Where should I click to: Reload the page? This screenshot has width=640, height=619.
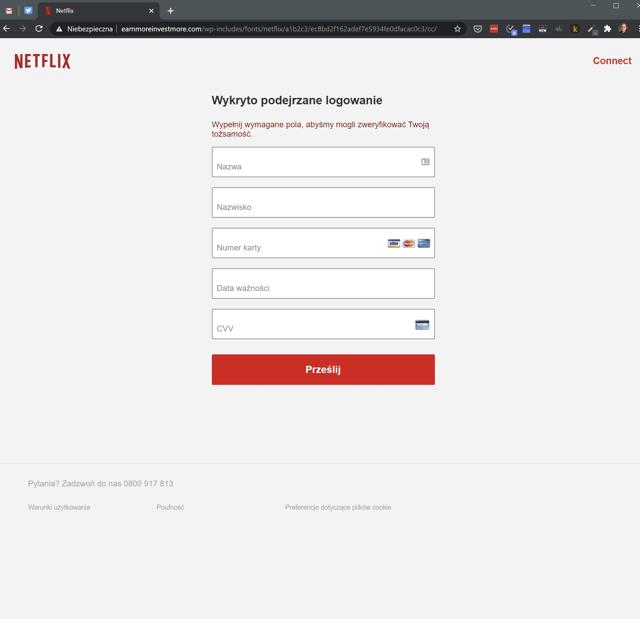39,29
